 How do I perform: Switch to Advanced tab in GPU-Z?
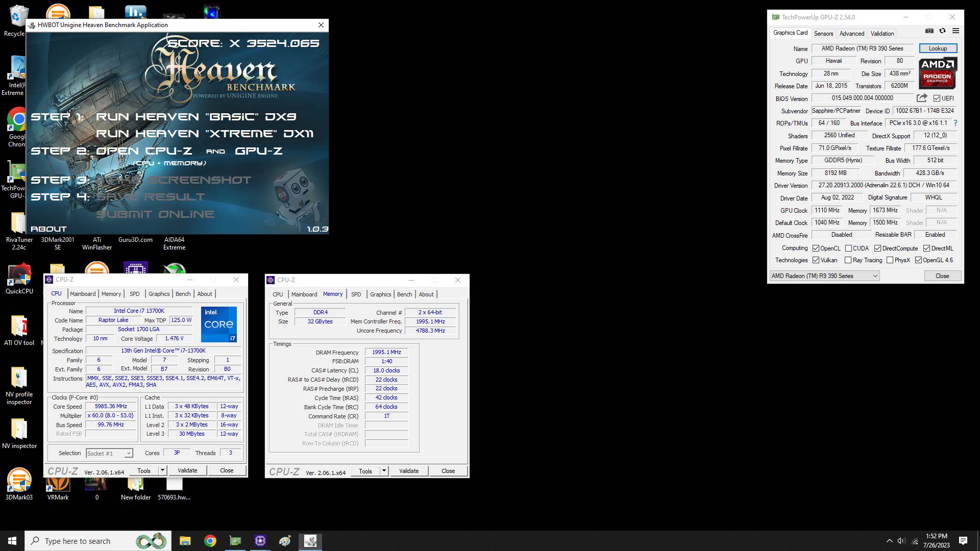point(852,34)
